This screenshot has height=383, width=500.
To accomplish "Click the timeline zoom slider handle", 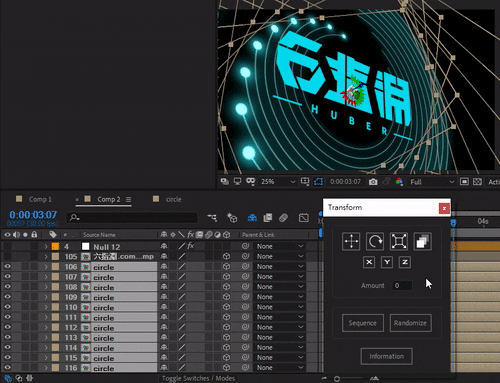I will click(337, 379).
